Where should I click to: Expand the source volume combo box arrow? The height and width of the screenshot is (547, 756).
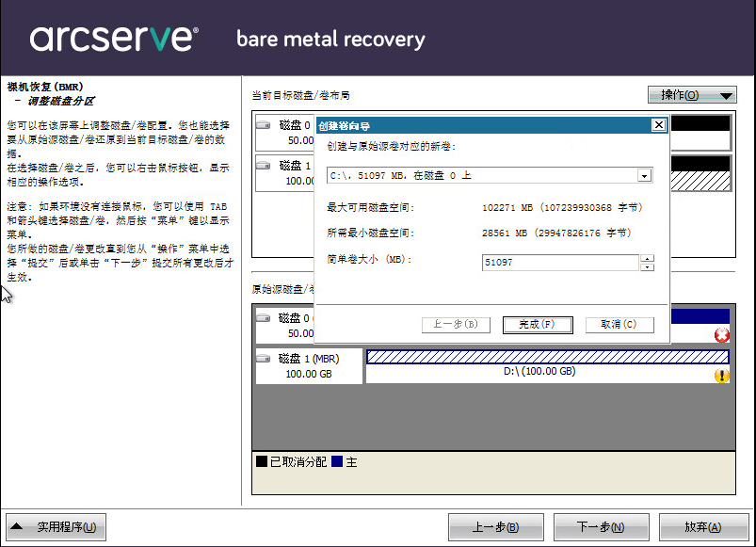pyautogui.click(x=644, y=176)
